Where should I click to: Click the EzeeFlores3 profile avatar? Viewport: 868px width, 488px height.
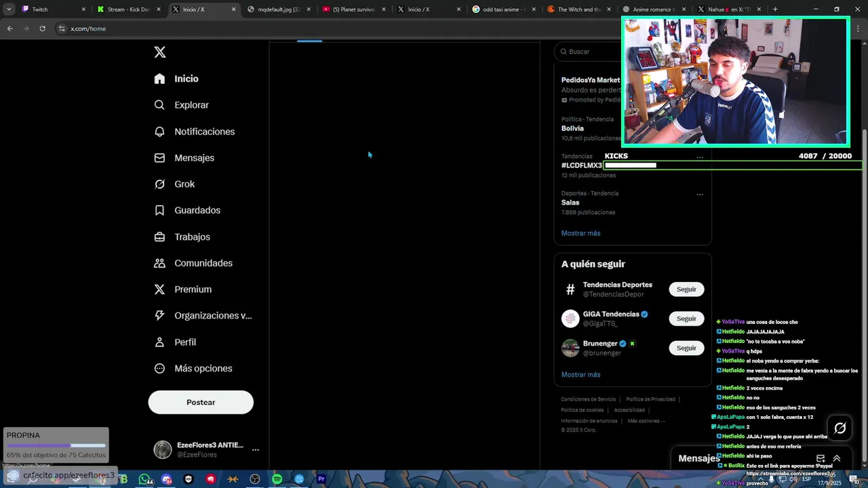pos(163,449)
